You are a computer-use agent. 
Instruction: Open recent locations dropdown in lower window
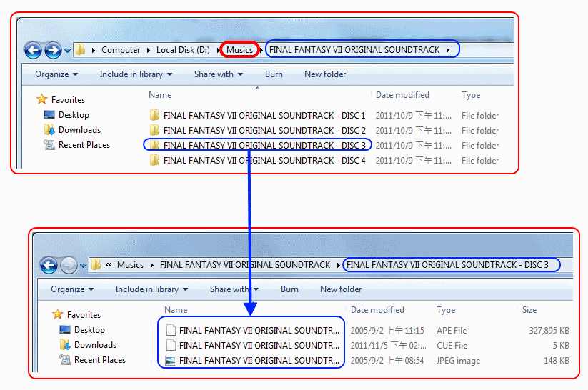pos(84,265)
